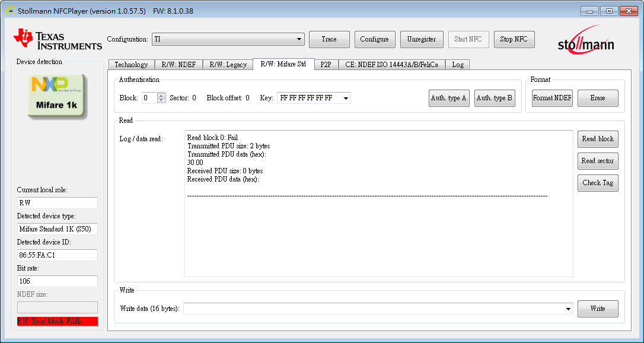Click the Bit rate field showing 106
This screenshot has height=343, width=644.
57,281
